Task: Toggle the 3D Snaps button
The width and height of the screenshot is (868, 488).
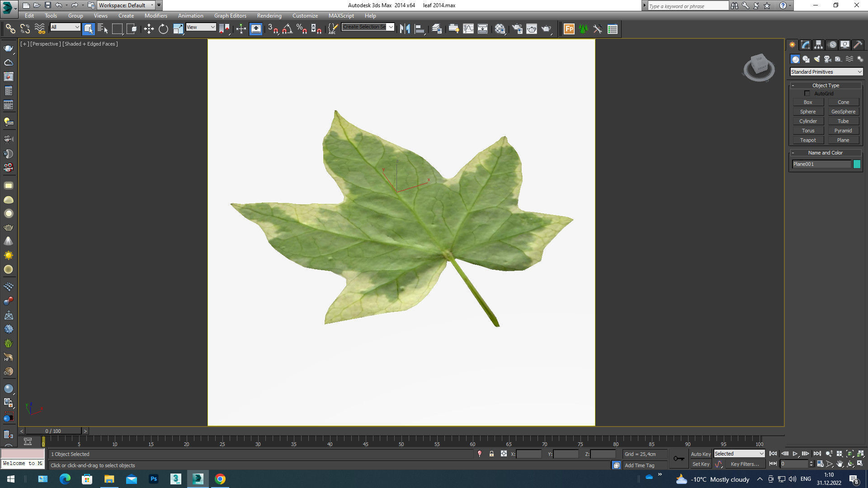Action: point(273,29)
